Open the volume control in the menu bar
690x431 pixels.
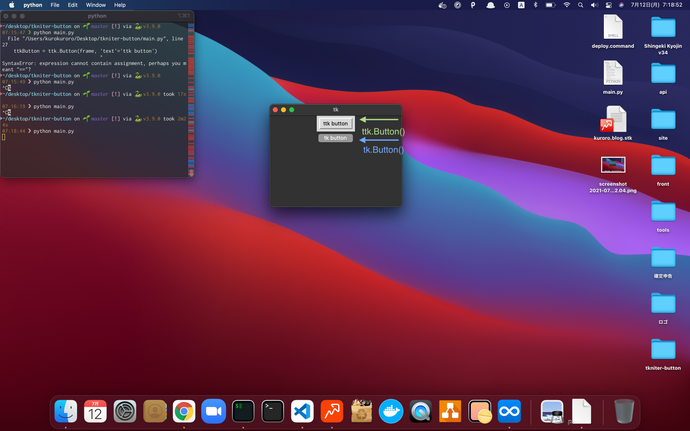(595, 5)
